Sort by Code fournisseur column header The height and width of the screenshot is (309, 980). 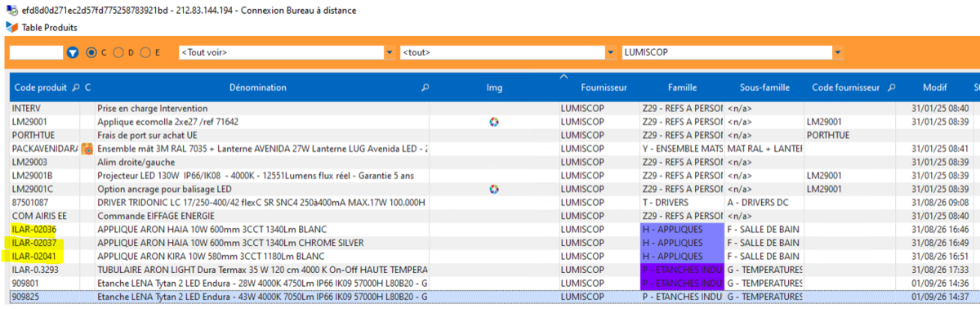coord(846,87)
